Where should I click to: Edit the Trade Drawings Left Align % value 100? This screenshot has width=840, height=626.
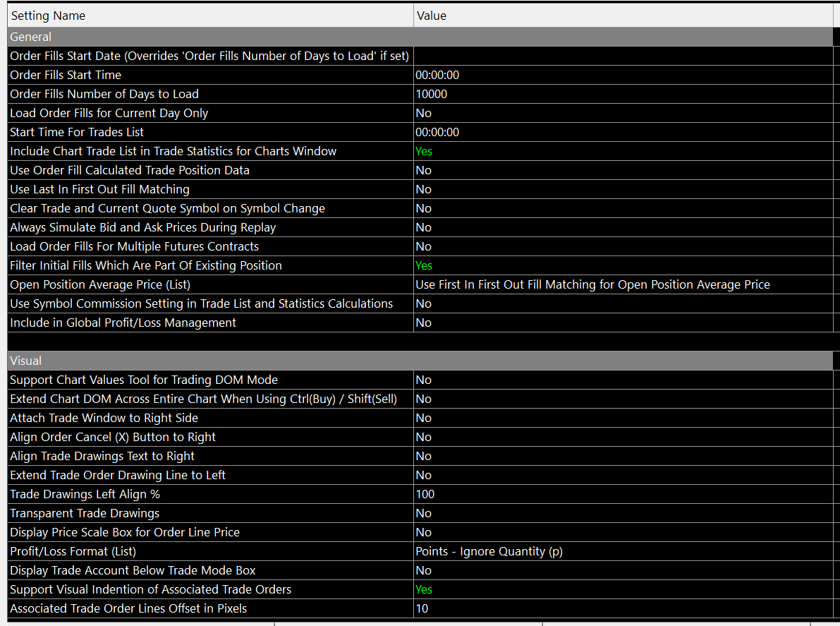[623, 494]
